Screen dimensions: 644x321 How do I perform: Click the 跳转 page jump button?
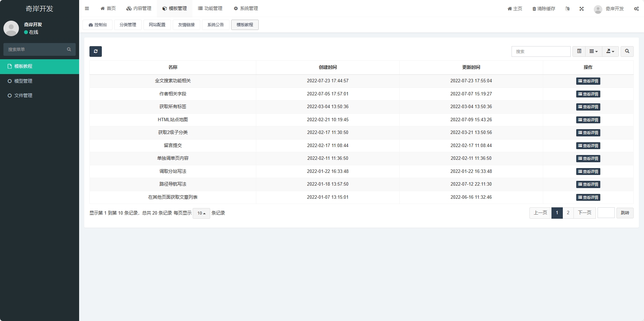625,213
